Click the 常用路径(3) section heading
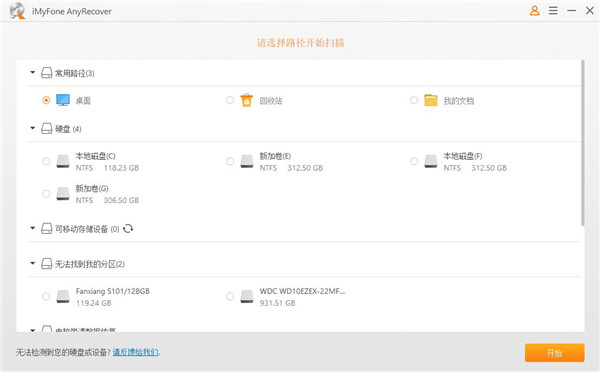Image resolution: width=600 pixels, height=372 pixels. click(x=75, y=73)
